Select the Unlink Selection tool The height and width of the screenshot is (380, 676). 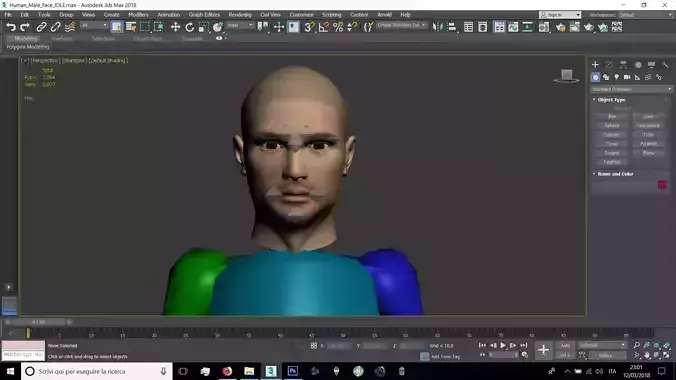coord(55,27)
